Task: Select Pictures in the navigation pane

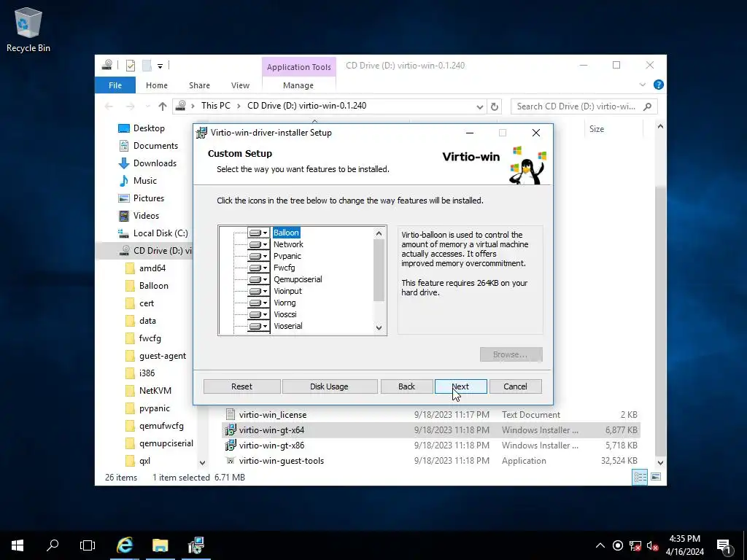Action: tap(149, 198)
